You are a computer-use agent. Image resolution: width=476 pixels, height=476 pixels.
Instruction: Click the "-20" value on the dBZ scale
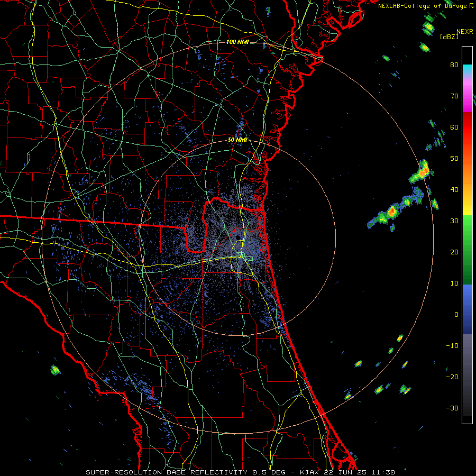452,377
